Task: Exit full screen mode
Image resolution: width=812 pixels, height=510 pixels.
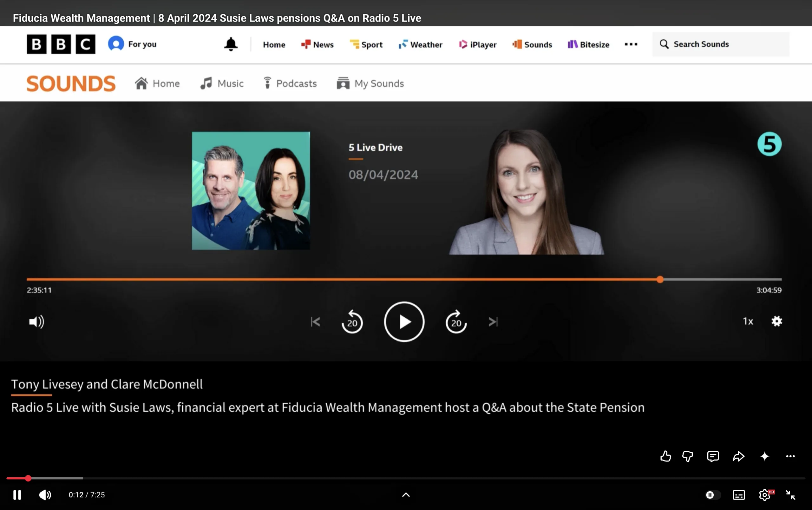Action: tap(790, 495)
